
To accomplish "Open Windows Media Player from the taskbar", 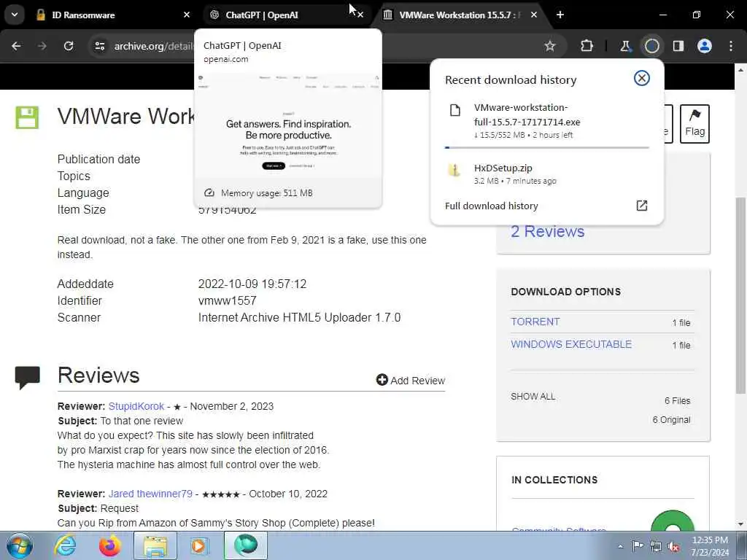I will pos(199,545).
